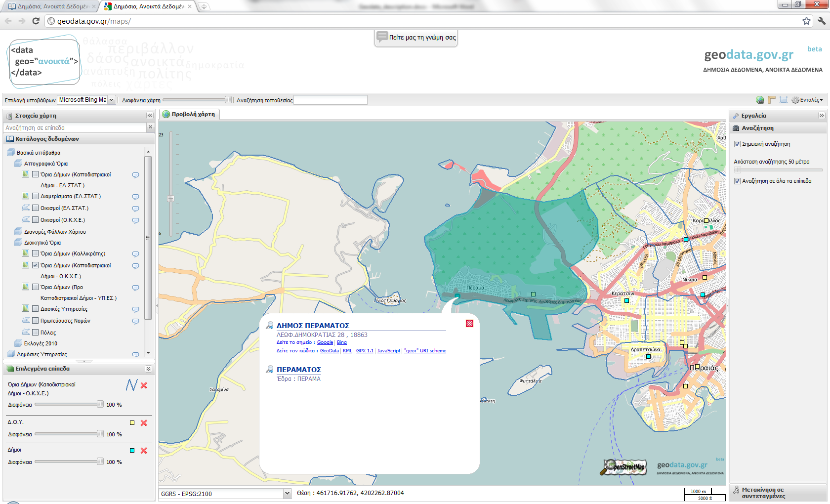Viewport: 830px width, 504px height.
Task: Enable the Δασικές Υπηρεσίες layer
Action: click(x=36, y=309)
